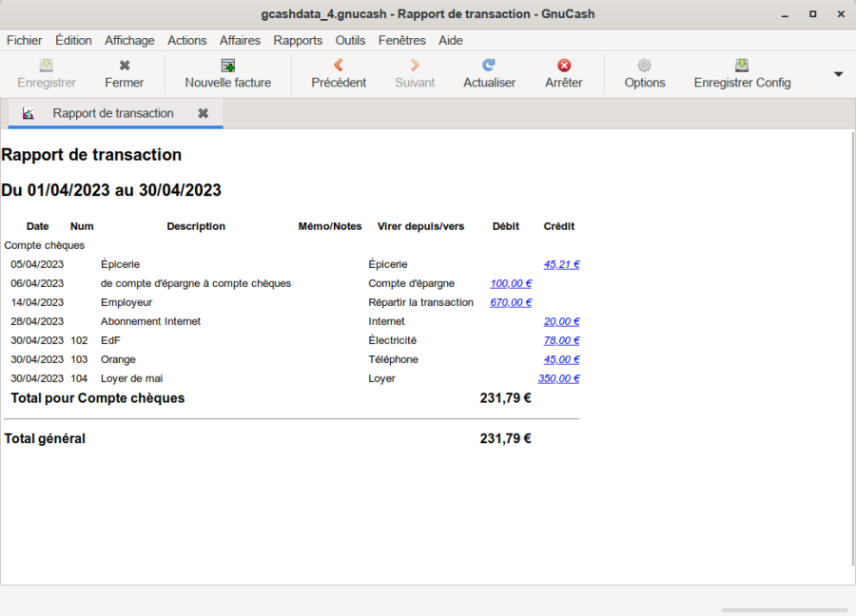Open the Affaires menu
Viewport: 856px width, 616px height.
pos(240,40)
